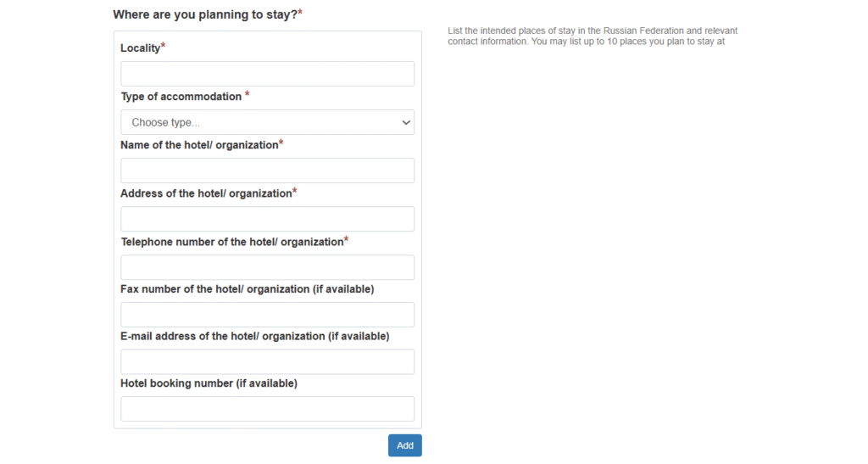Viewport: 868px width, 464px height.
Task: Click the help text about intended places of stay
Action: pyautogui.click(x=593, y=36)
